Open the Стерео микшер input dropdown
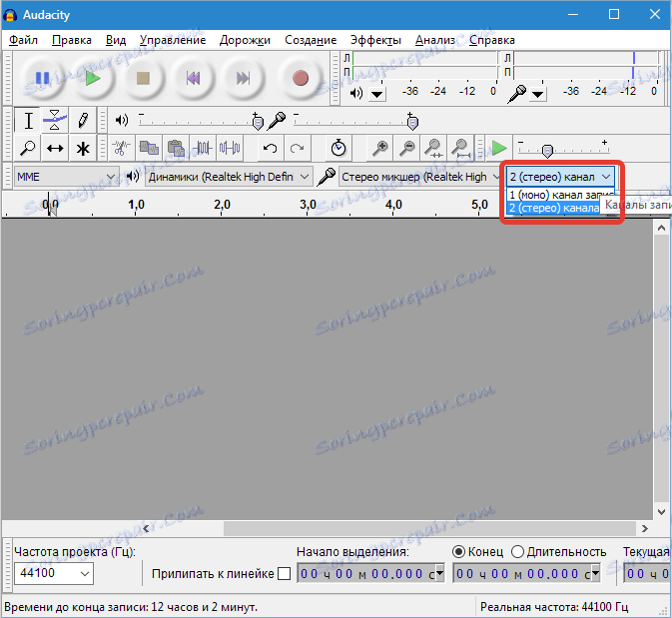 420,177
